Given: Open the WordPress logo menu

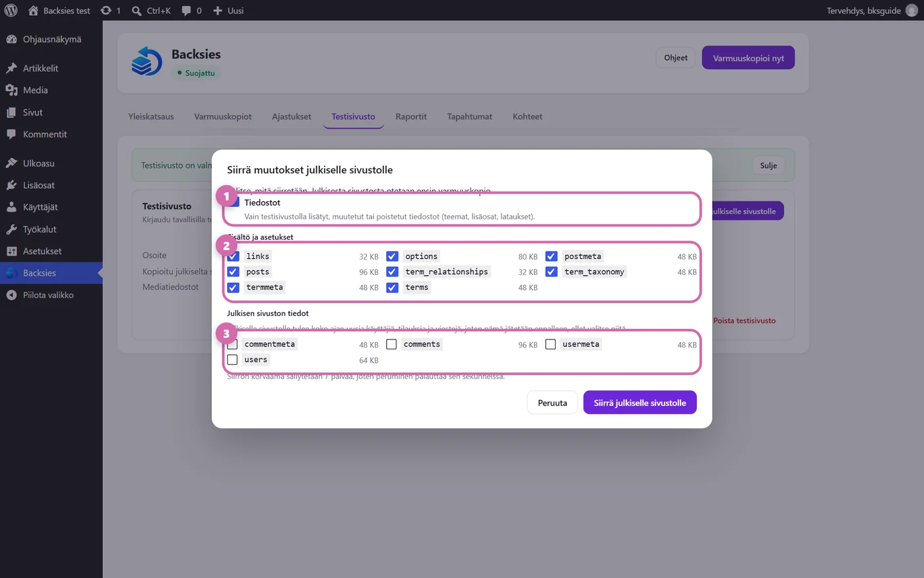Looking at the screenshot, I should 11,11.
